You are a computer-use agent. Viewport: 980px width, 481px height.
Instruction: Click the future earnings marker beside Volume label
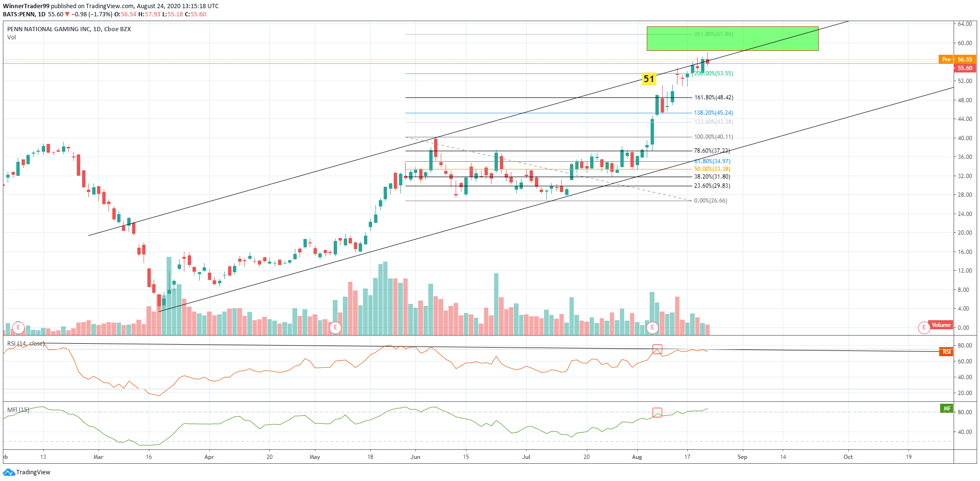[x=924, y=328]
